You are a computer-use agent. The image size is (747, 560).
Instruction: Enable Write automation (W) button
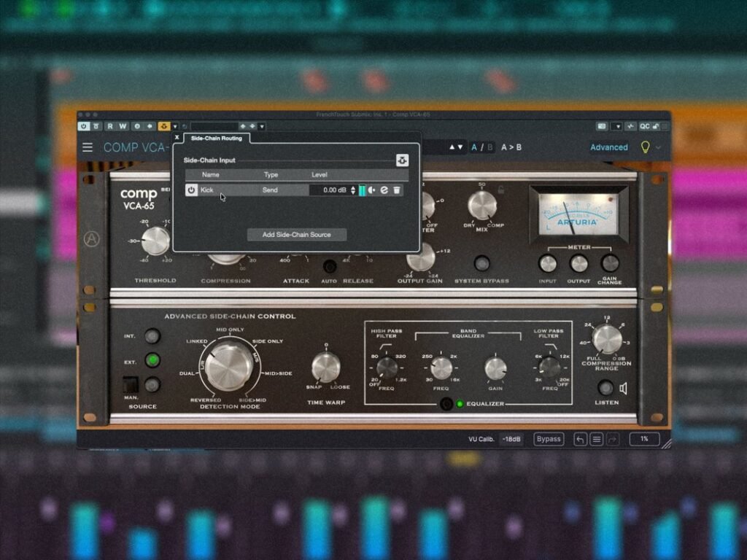[x=123, y=126]
